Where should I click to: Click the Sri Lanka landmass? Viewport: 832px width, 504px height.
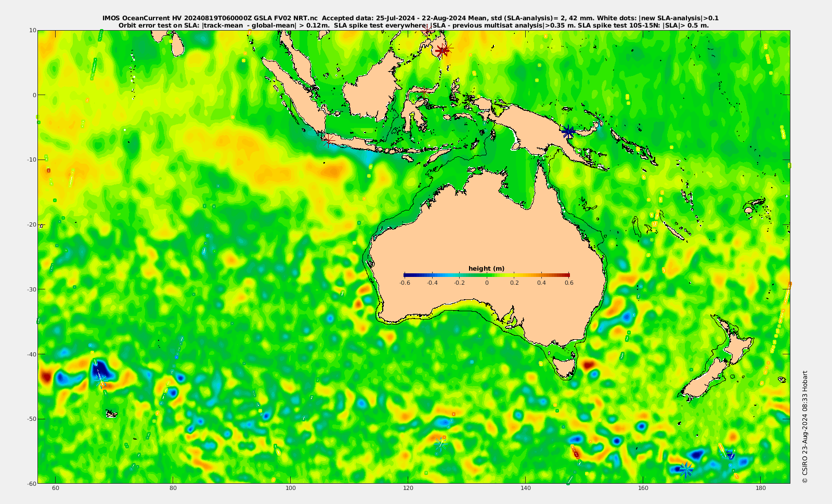coord(177,45)
